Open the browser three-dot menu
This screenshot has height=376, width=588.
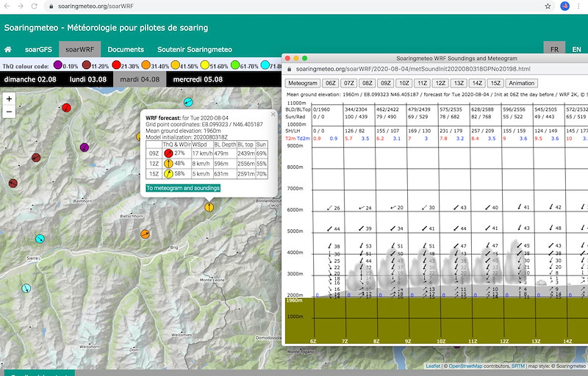579,6
